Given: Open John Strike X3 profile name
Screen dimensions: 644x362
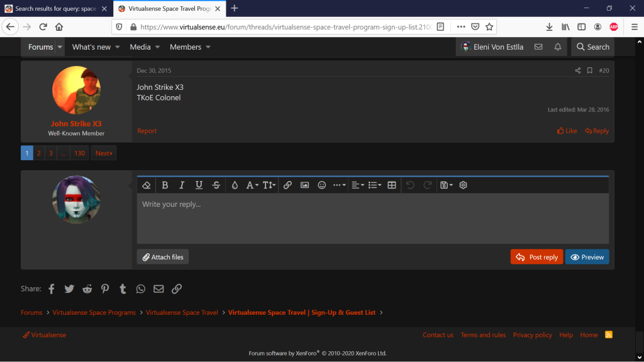Looking at the screenshot, I should coord(76,124).
